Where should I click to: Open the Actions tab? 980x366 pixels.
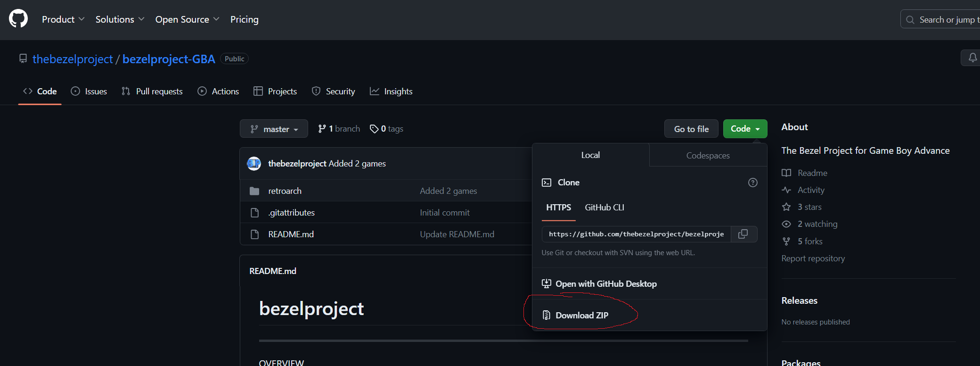coord(219,91)
